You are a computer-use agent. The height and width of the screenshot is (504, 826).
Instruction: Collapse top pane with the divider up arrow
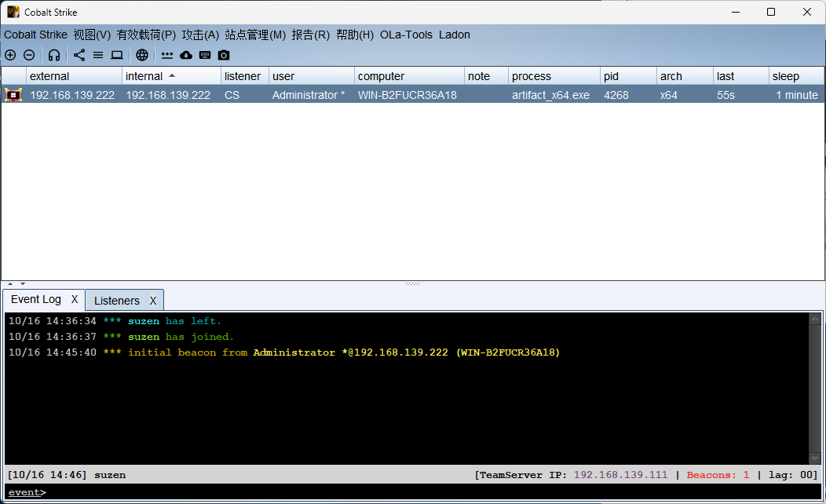point(10,284)
